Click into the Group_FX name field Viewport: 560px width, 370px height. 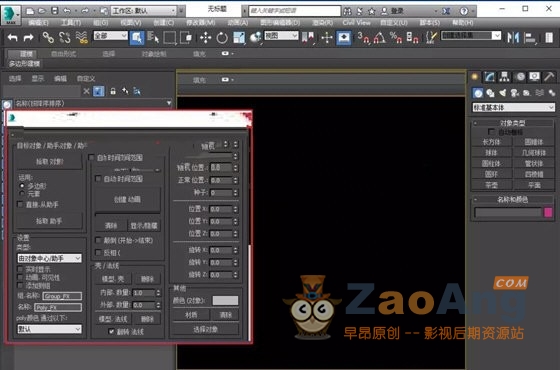tap(62, 296)
